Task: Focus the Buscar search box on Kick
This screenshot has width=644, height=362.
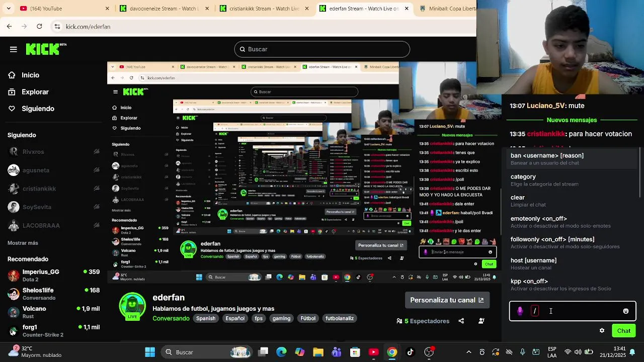Action: pyautogui.click(x=322, y=49)
